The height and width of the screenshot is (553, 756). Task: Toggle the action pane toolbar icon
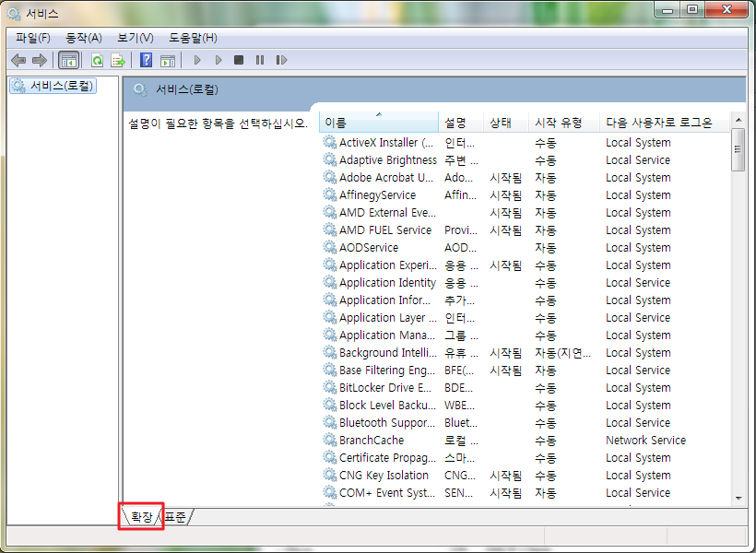168,60
